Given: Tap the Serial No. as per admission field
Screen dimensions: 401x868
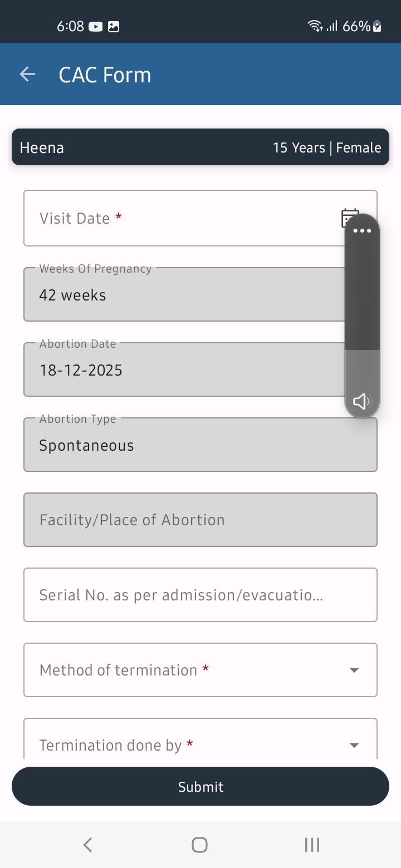Looking at the screenshot, I should click(x=200, y=595).
